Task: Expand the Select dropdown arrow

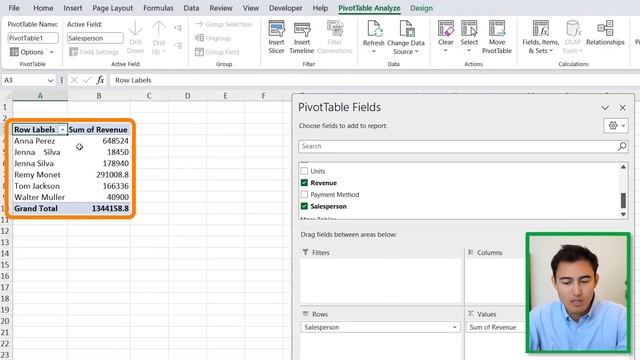Action: coord(469,51)
